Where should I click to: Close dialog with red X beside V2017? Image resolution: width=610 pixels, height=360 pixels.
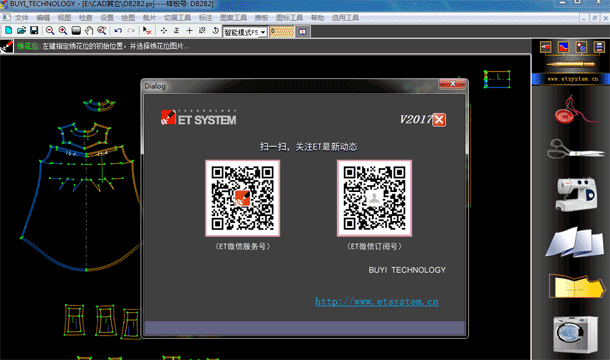(x=439, y=120)
